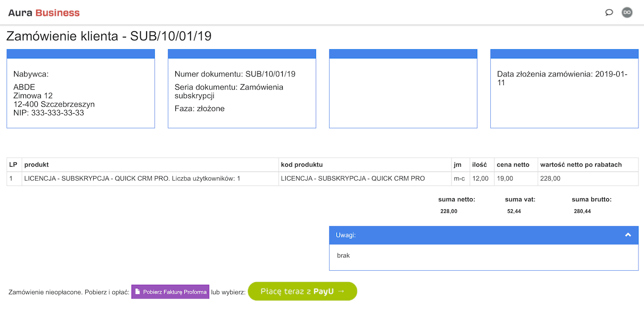Pay now with the PayU button
Viewport: 644px width, 314px height.
tap(302, 291)
